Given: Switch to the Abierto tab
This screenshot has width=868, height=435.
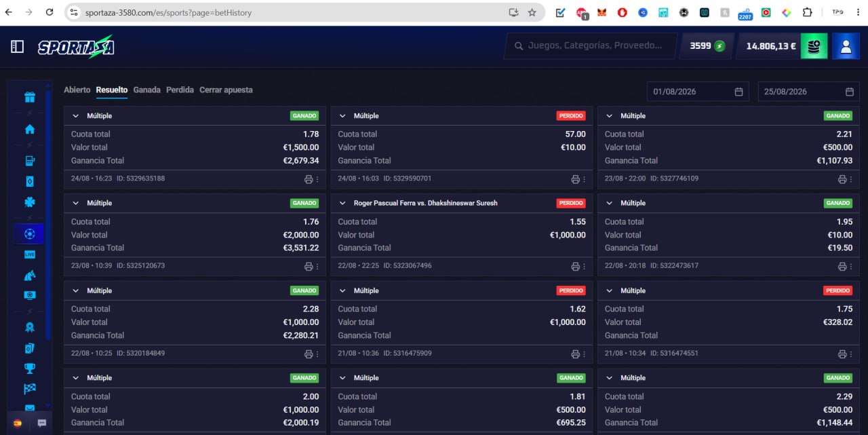Looking at the screenshot, I should coord(77,90).
